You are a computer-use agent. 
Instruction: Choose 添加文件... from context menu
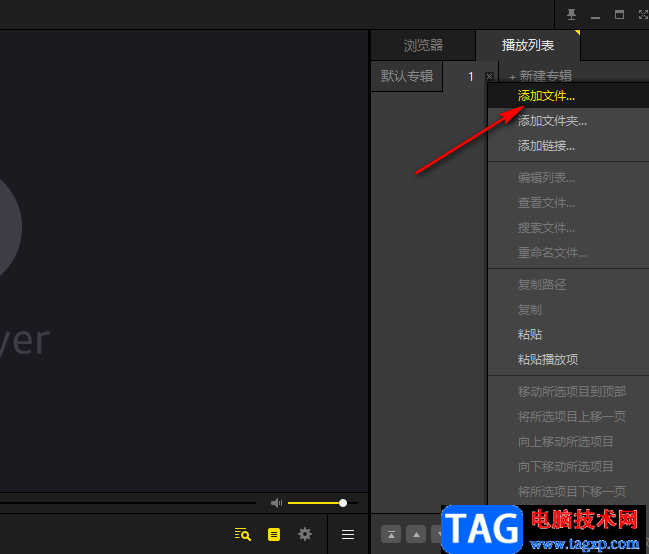tap(568, 96)
